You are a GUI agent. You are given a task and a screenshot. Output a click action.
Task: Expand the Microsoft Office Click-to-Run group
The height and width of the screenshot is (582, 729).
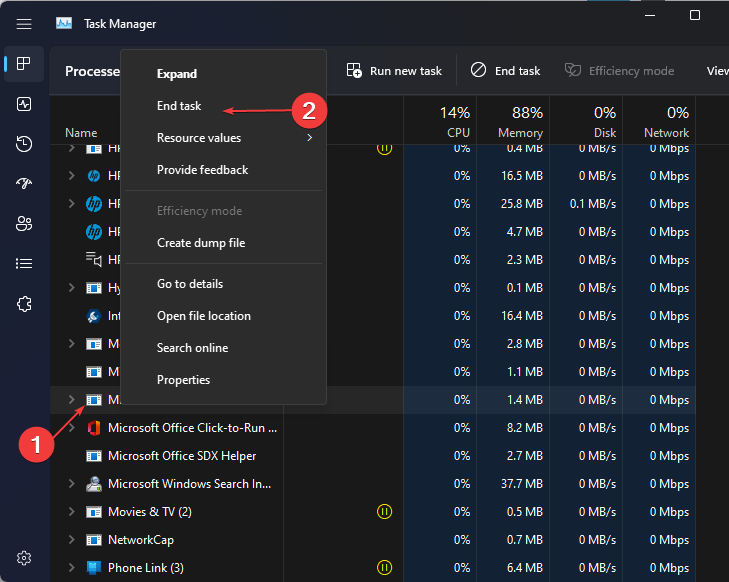tap(72, 428)
